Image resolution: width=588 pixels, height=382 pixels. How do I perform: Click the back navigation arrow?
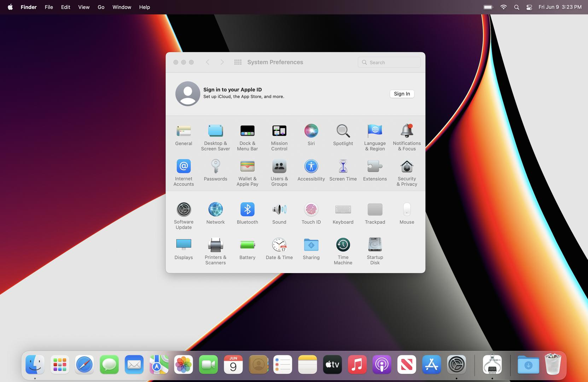[x=208, y=62]
